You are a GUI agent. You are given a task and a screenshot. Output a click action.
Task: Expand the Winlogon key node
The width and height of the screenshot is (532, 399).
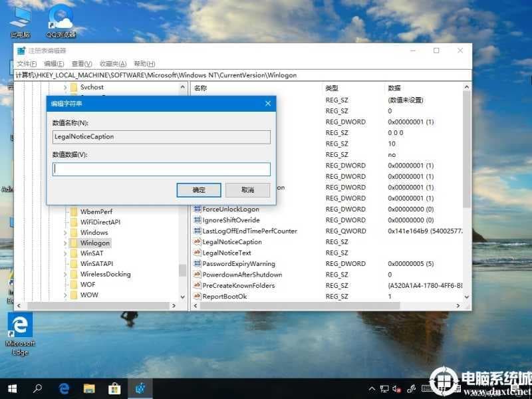coord(65,243)
